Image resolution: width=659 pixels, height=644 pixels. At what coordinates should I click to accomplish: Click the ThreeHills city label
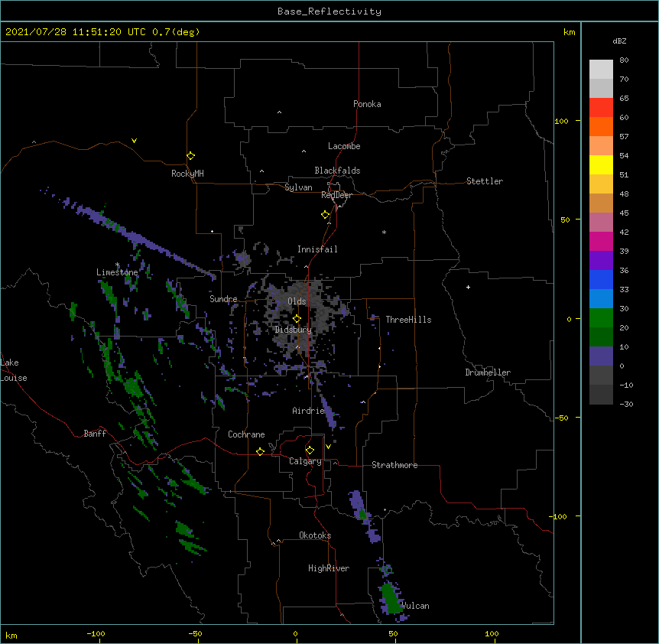[x=408, y=320]
